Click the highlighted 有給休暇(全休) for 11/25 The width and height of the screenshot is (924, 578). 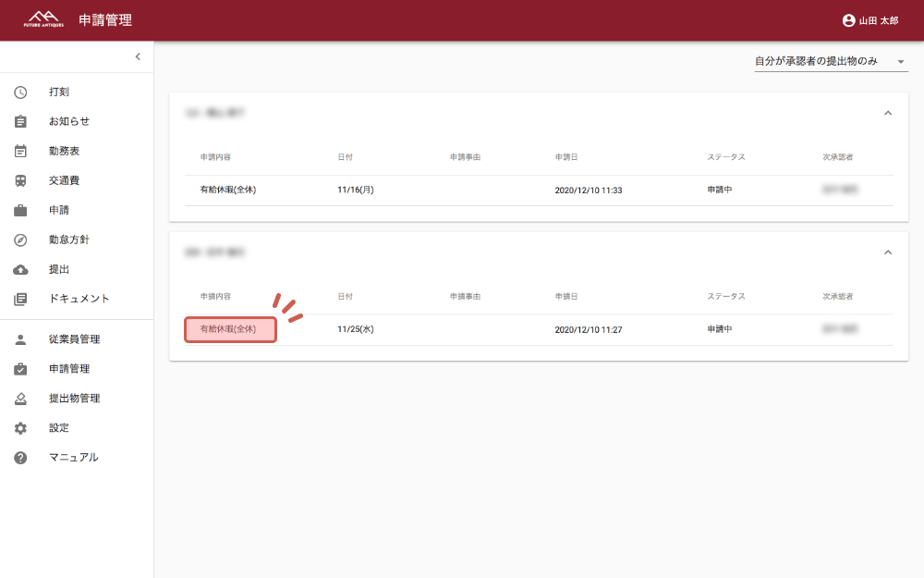click(230, 329)
